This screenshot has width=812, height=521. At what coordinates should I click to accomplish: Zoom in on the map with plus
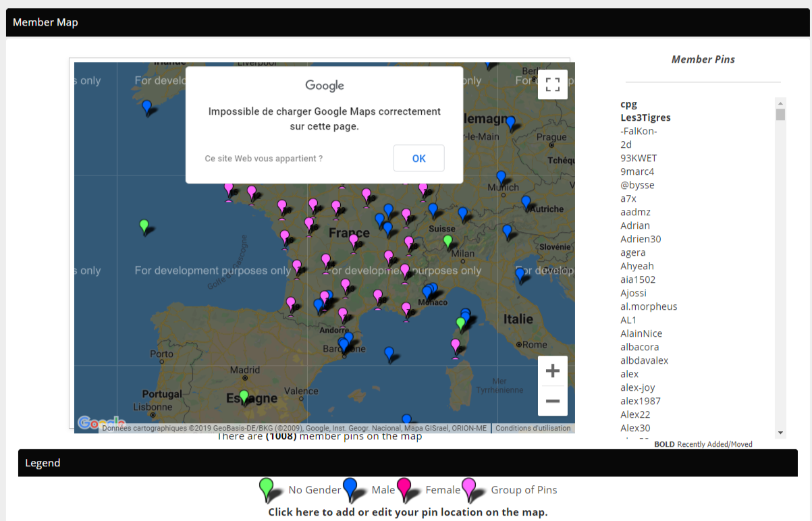point(553,371)
